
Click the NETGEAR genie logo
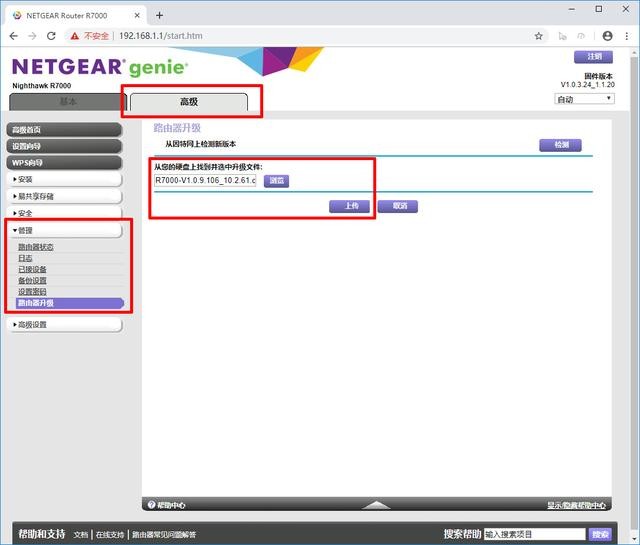click(x=100, y=67)
